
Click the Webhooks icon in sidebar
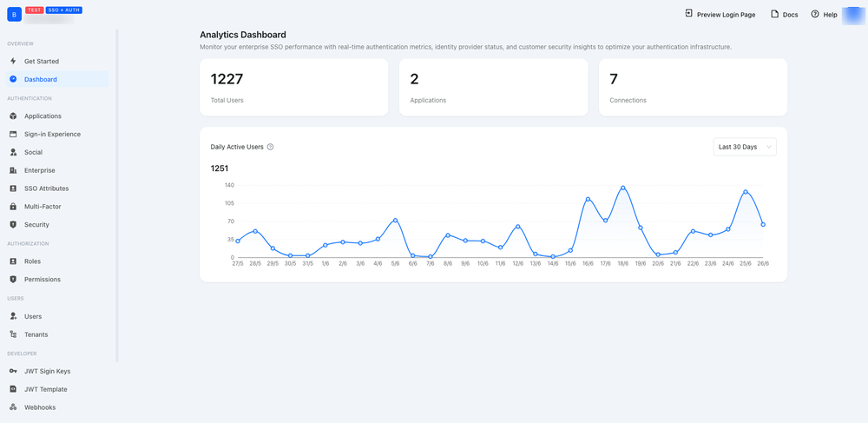pos(13,407)
